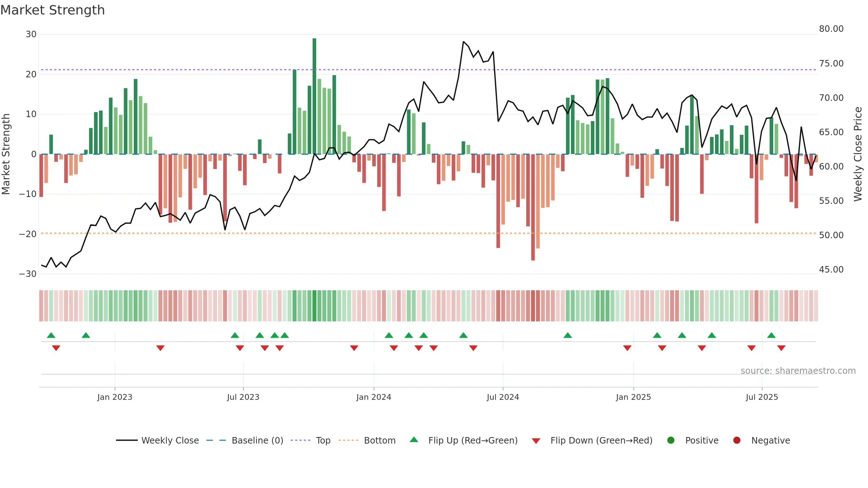Click the 50.00 price axis tick
868x488 pixels.
point(831,235)
